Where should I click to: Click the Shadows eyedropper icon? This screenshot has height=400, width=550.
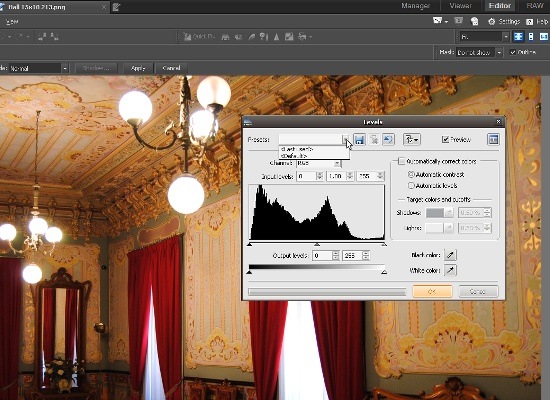(449, 213)
